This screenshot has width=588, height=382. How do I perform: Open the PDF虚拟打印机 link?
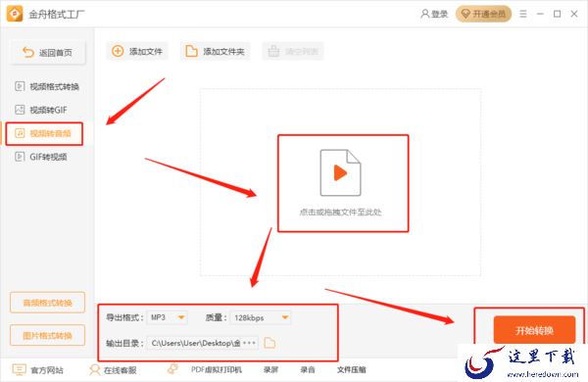click(217, 370)
